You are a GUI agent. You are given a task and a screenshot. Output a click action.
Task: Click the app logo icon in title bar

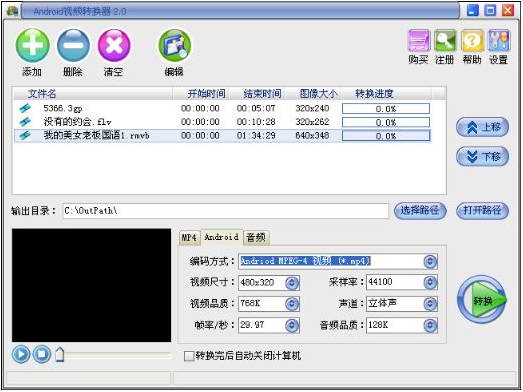pos(12,11)
